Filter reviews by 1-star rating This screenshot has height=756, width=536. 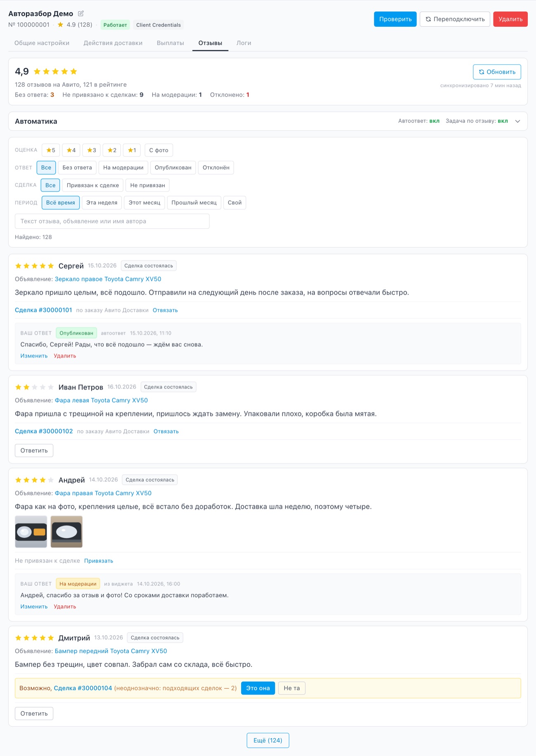click(x=132, y=150)
